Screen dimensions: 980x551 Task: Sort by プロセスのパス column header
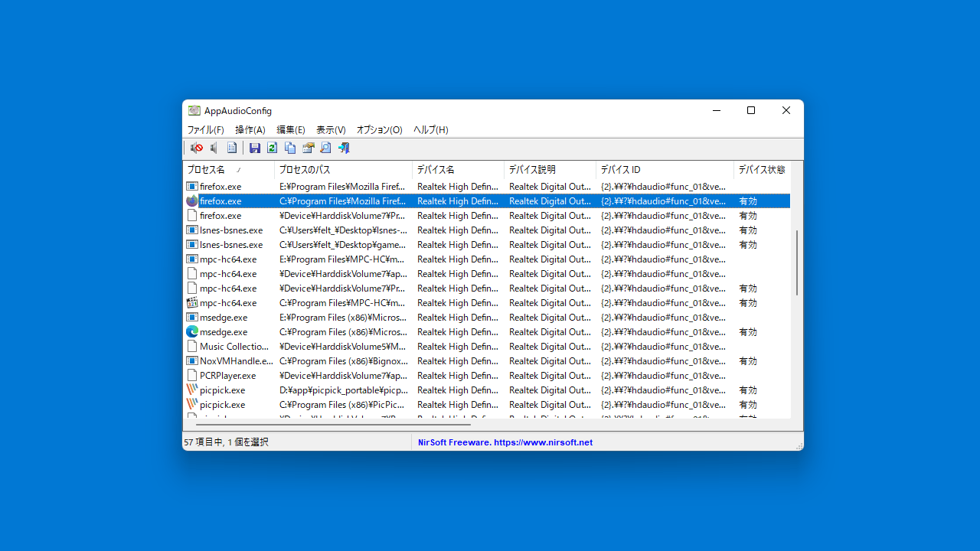[x=343, y=169]
